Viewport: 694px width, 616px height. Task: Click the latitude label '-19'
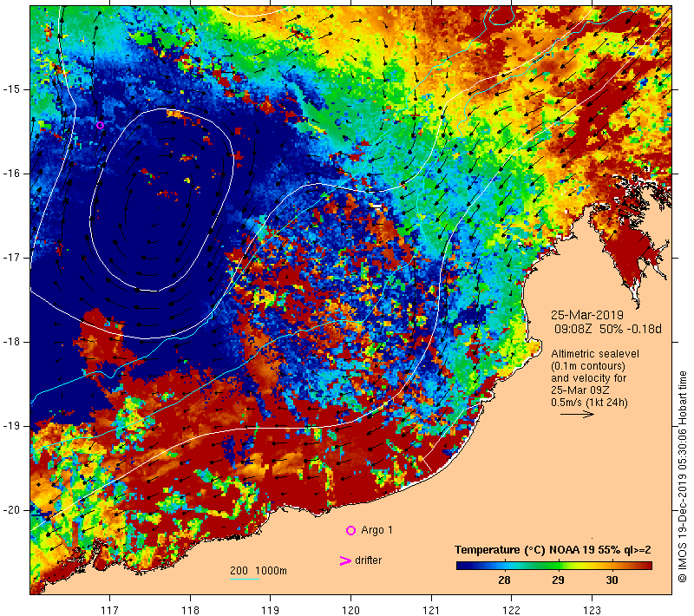click(x=10, y=426)
